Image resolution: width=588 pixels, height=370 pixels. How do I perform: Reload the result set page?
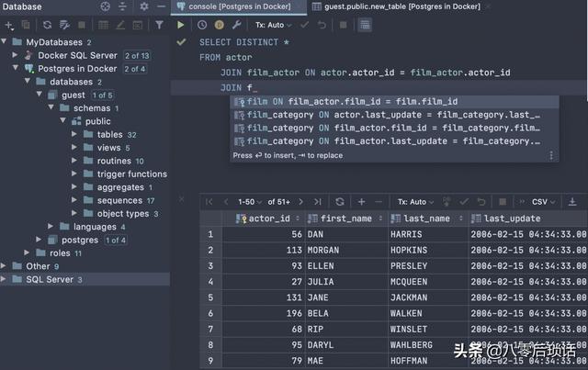pos(340,202)
